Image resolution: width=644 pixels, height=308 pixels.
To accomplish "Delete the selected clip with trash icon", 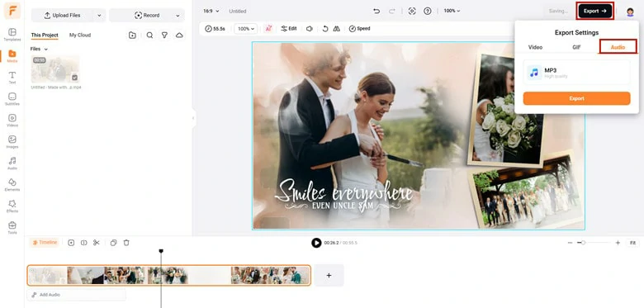I will click(x=126, y=243).
